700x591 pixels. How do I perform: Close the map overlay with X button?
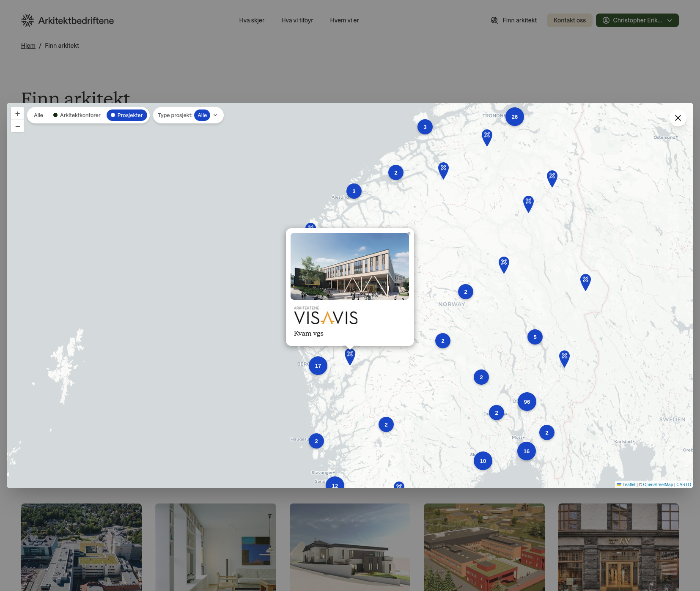[678, 118]
